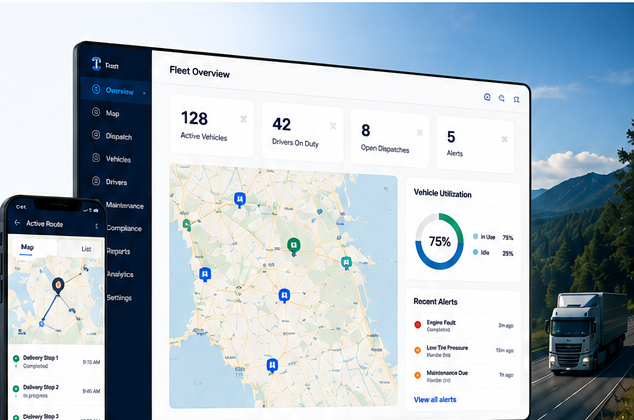Expand the Overview menu item arrow
634x420 pixels.
[x=144, y=93]
